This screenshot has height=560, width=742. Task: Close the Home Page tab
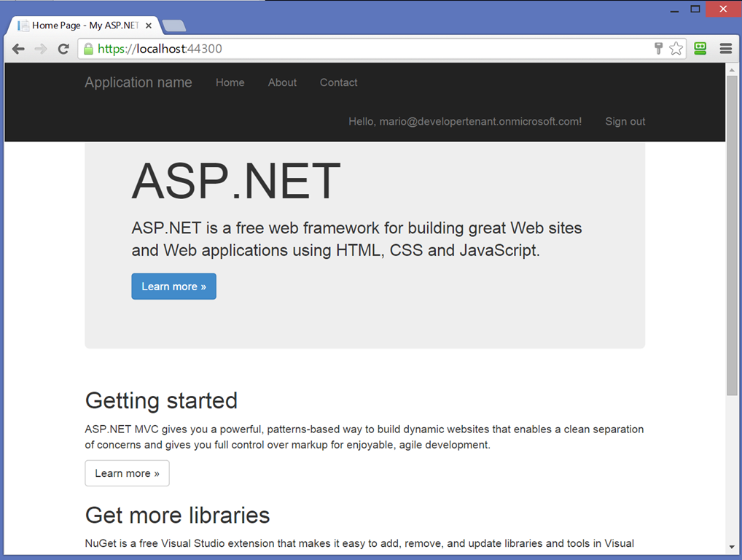click(149, 26)
